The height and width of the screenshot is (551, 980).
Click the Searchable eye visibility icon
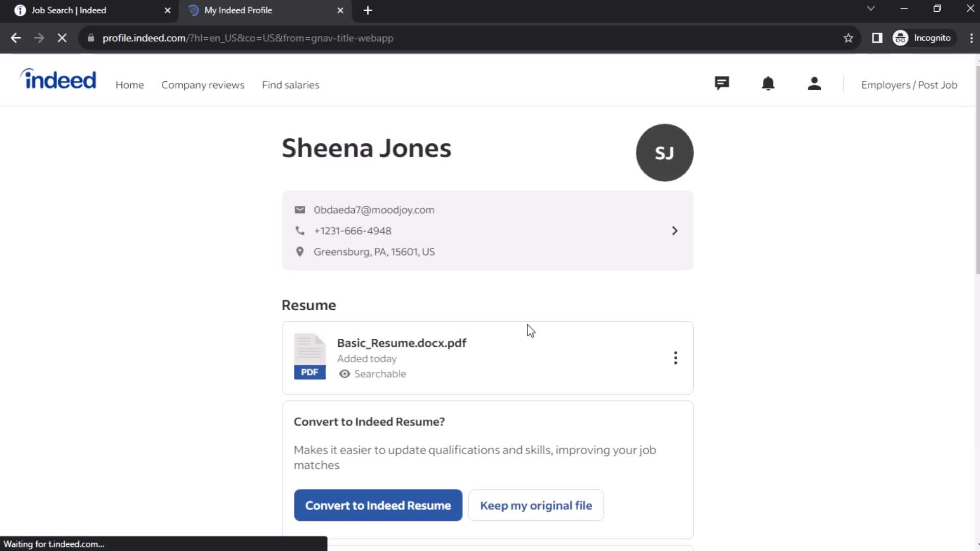pyautogui.click(x=345, y=374)
